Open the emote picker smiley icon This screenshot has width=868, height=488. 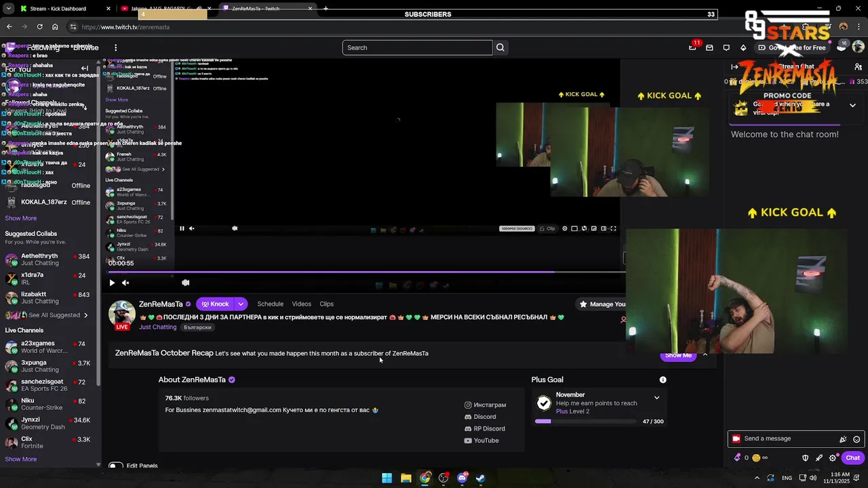click(x=857, y=439)
